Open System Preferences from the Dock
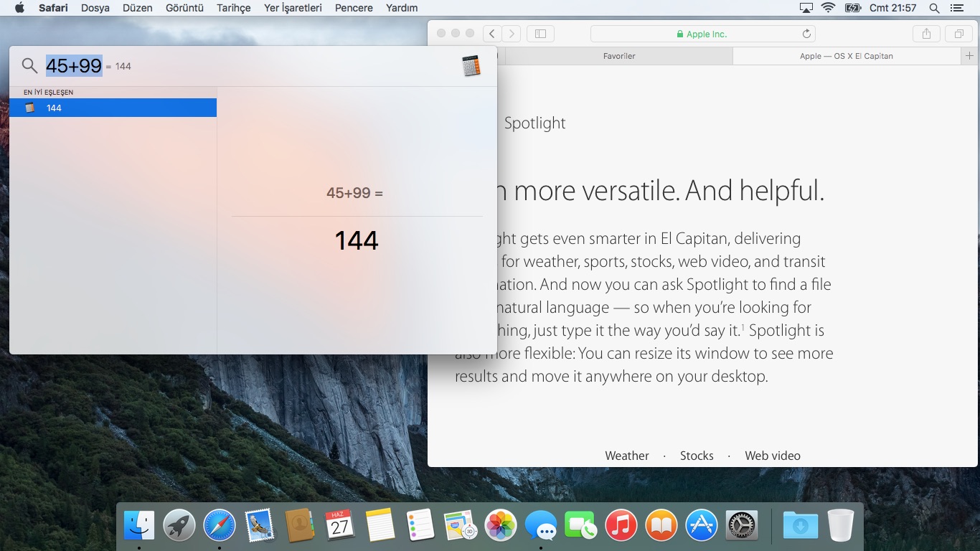This screenshot has width=980, height=551. coord(742,526)
